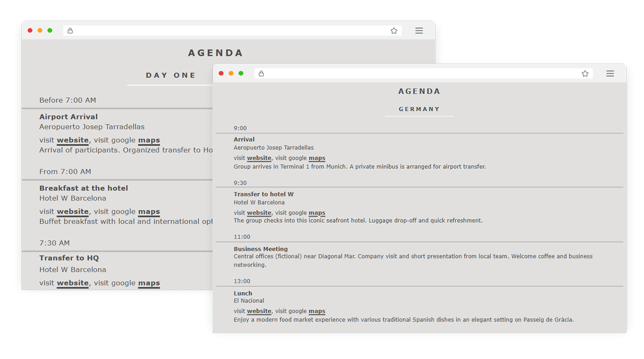Screen dimensions: 644x359
Task: Open the website link under Breakfast at the hotel
Action: click(x=73, y=212)
